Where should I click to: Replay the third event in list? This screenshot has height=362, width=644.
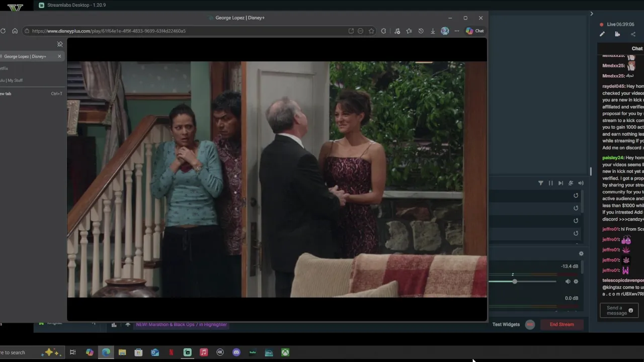(x=576, y=221)
